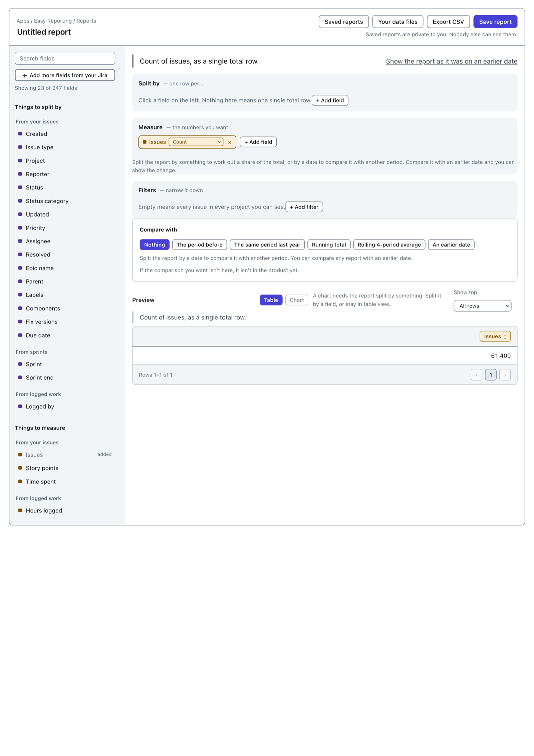Add Status category field
Viewport: 534px width, 756px height.
(65, 201)
